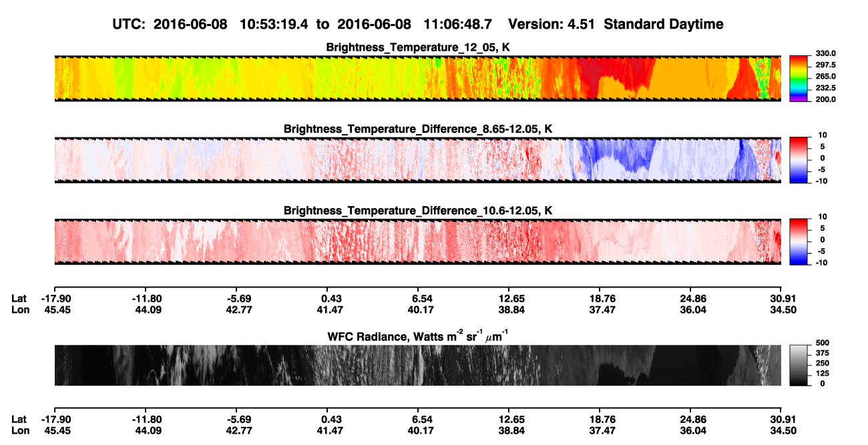Click latitude -5.69 on the axis above WFC Radiance

pyautogui.click(x=237, y=298)
